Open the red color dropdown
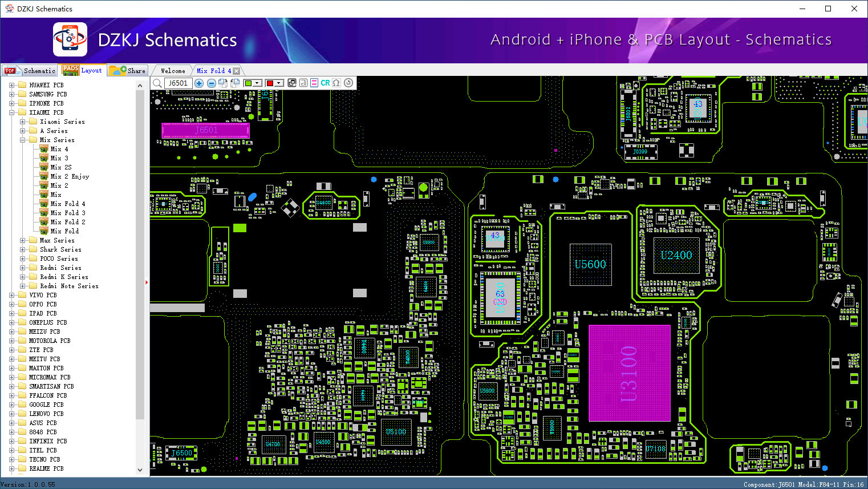The height and width of the screenshot is (489, 868). (279, 83)
